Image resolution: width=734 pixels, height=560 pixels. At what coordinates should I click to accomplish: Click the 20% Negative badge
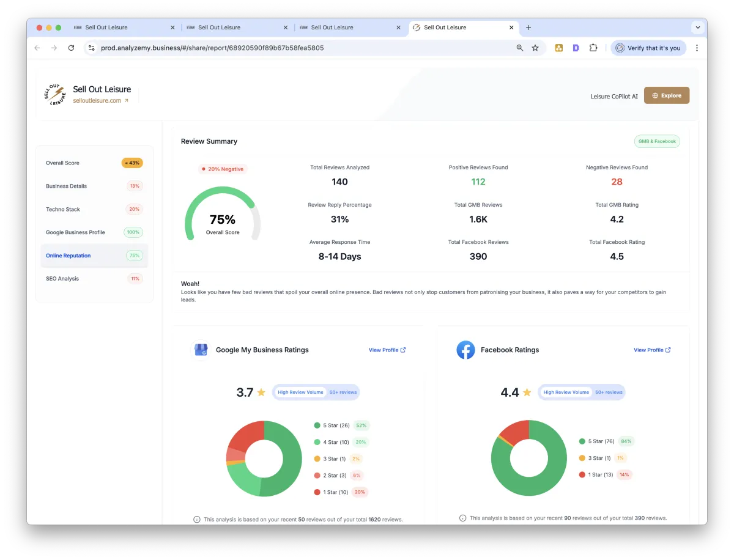(x=223, y=169)
